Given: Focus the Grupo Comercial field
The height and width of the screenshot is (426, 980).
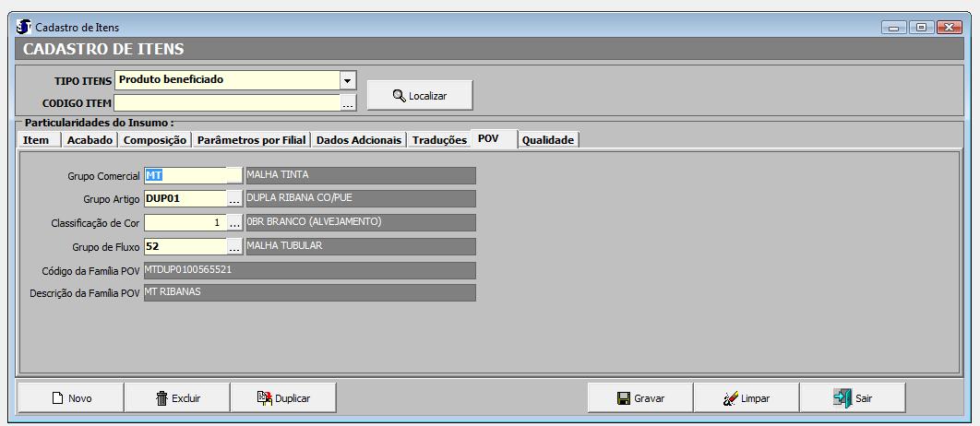Looking at the screenshot, I should pyautogui.click(x=185, y=175).
